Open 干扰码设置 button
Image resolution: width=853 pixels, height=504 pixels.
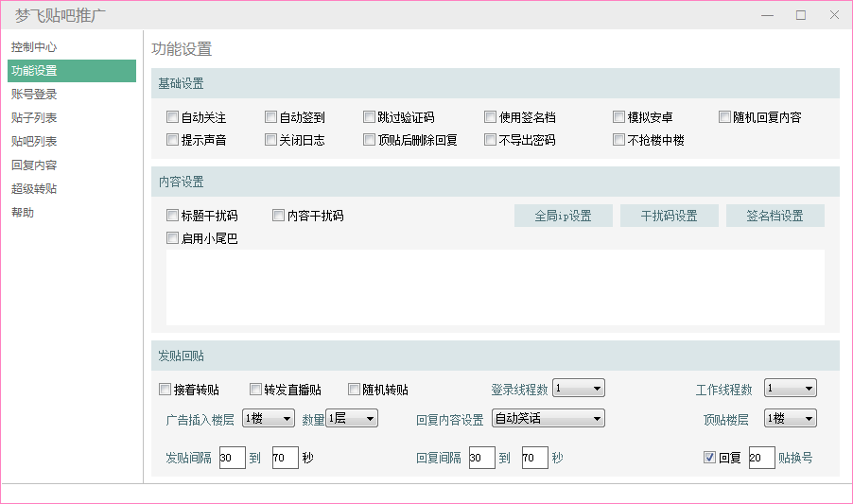(x=669, y=216)
